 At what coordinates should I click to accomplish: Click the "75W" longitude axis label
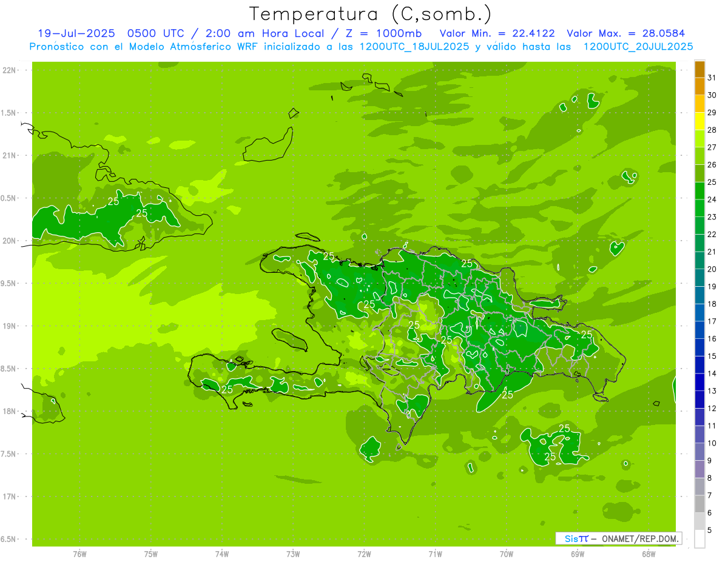coord(151,554)
